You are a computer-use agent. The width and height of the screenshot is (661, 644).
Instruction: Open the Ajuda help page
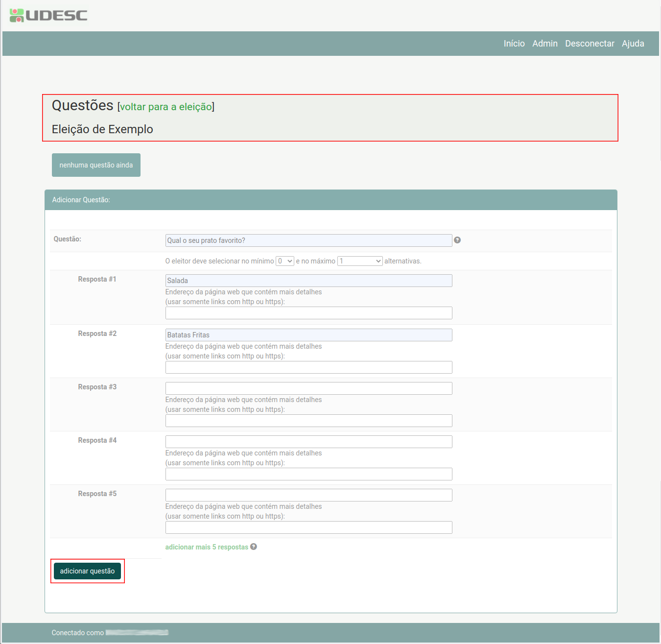[633, 44]
